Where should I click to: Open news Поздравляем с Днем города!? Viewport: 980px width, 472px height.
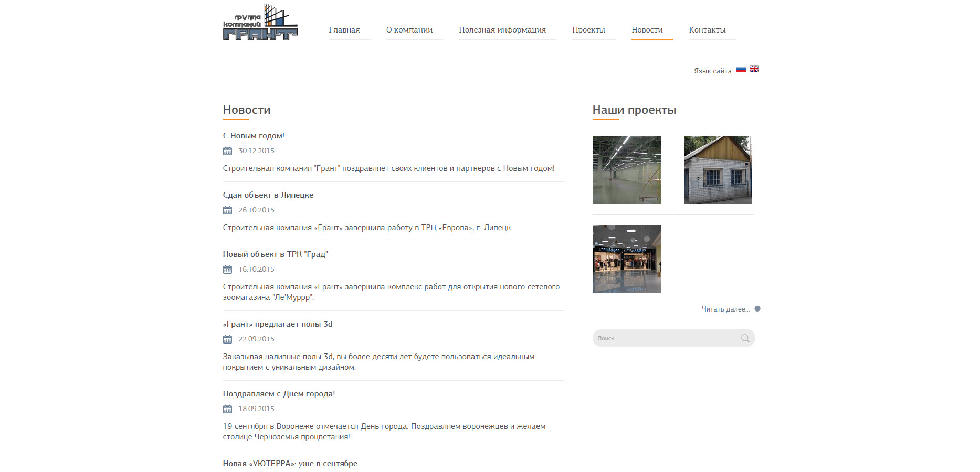pos(279,394)
